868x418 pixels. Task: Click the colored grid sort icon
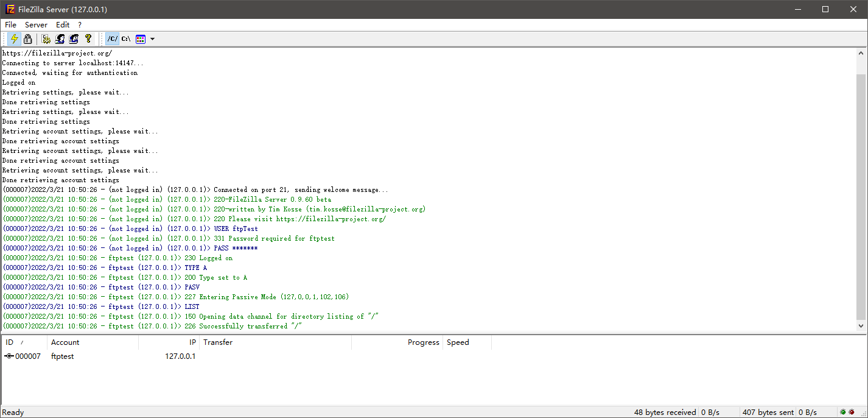pyautogui.click(x=141, y=39)
